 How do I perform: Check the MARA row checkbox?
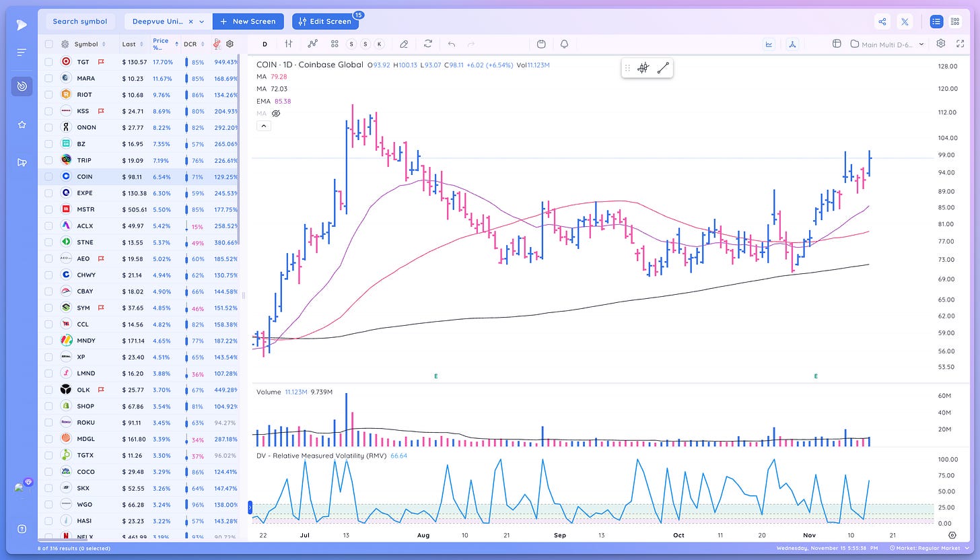48,78
